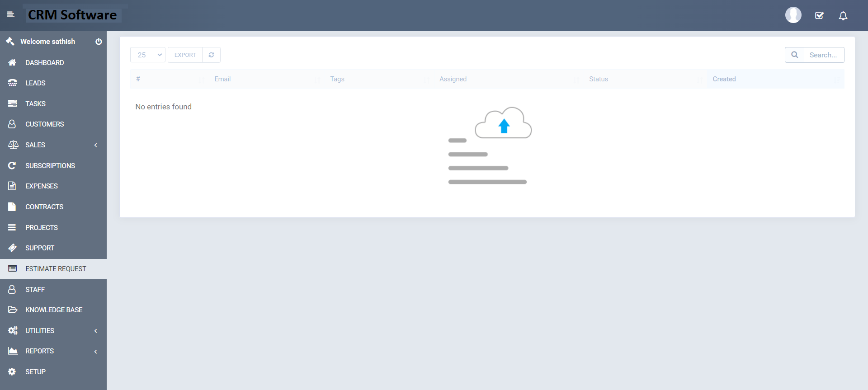Open the 25 entries-per-page dropdown
The image size is (868, 390).
click(x=148, y=55)
